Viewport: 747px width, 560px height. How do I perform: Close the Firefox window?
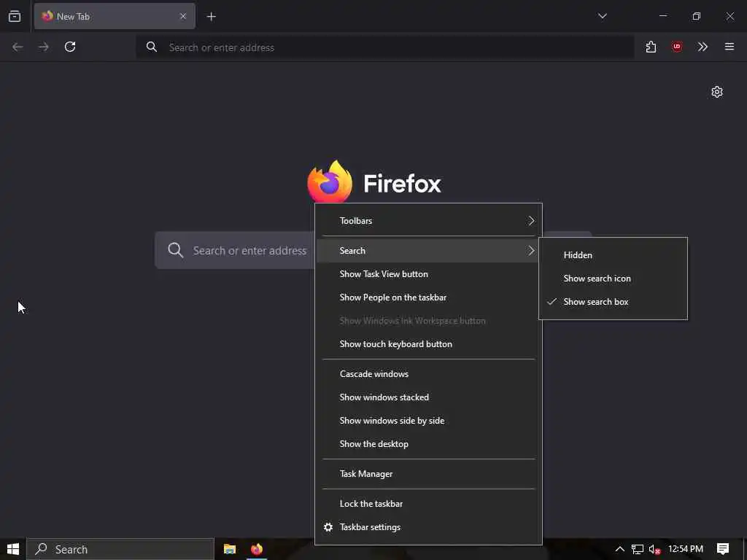[x=729, y=16]
